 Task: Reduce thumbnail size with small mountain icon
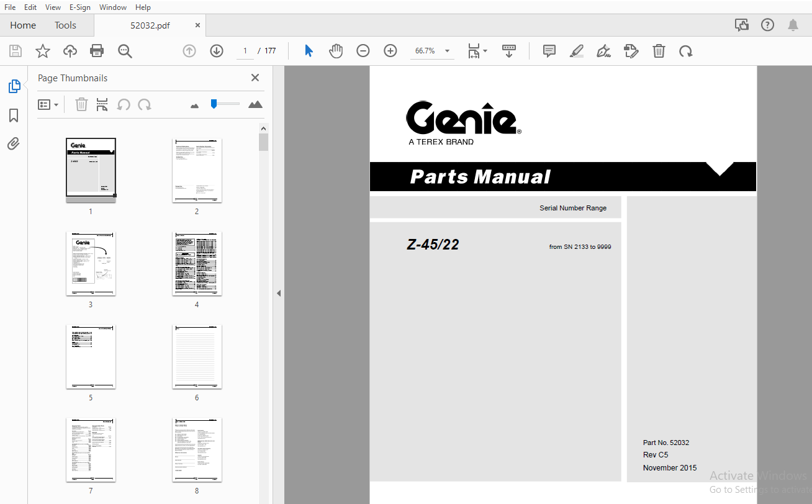tap(195, 106)
